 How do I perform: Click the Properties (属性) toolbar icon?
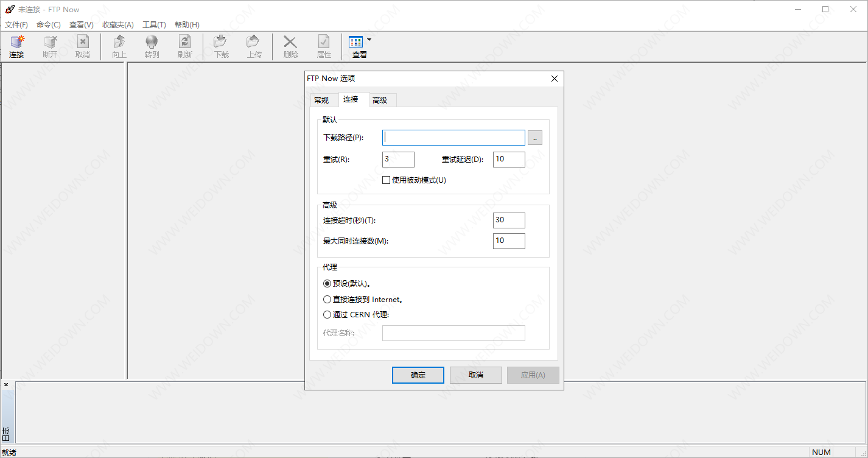[323, 41]
